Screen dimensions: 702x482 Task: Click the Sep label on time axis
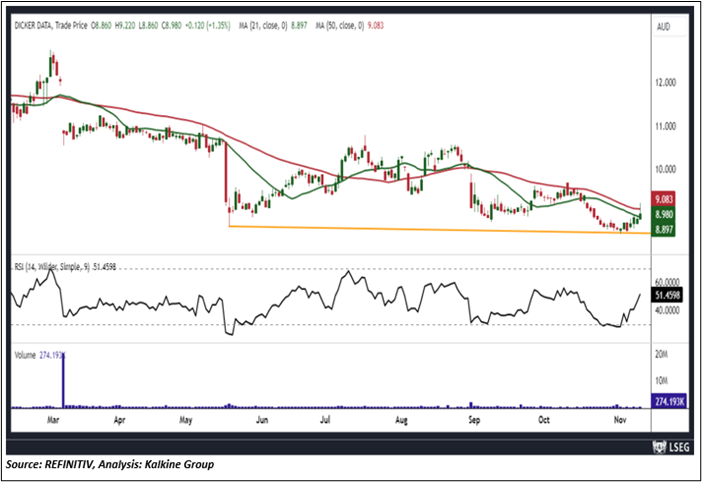tap(474, 420)
